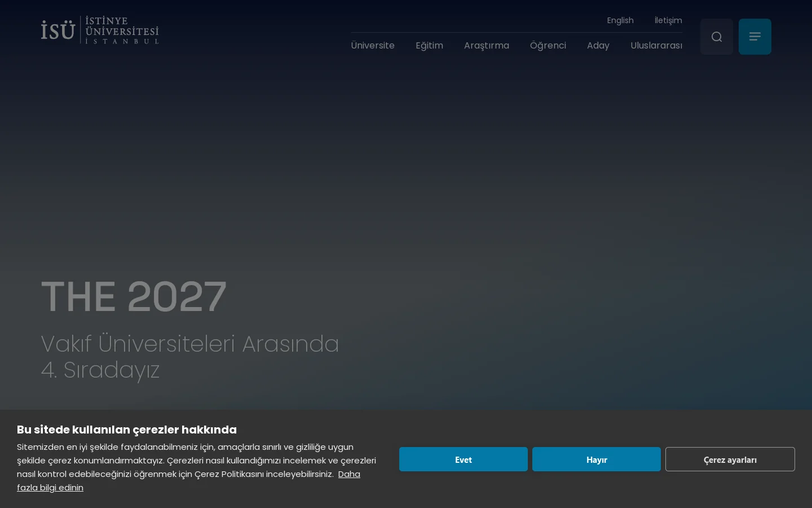Accept cookies with the Evet button
This screenshot has width=812, height=508.
464,459
